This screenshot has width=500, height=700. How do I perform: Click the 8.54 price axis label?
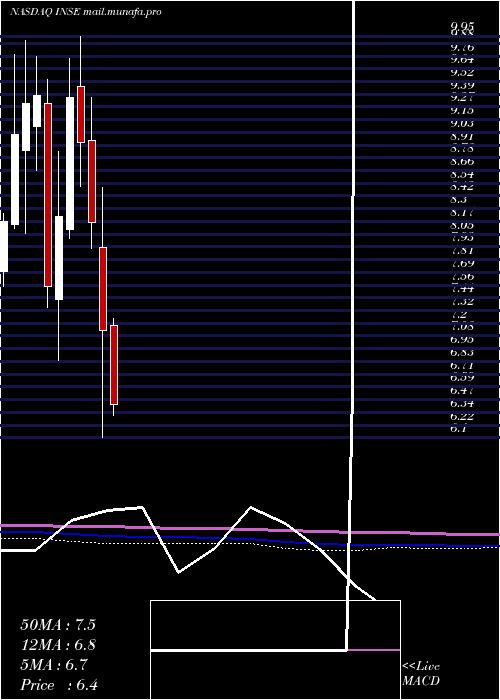(462, 175)
